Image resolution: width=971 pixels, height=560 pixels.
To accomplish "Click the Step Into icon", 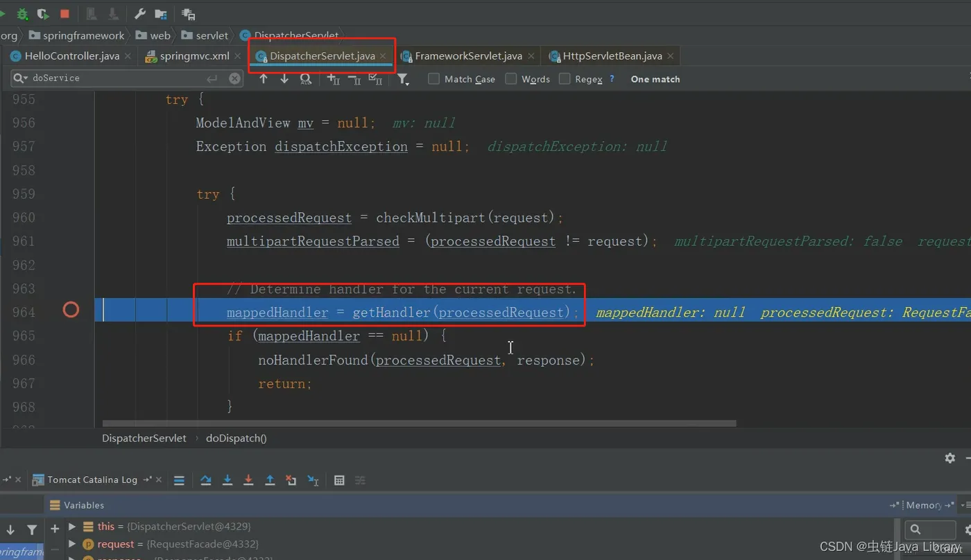I will click(x=227, y=480).
